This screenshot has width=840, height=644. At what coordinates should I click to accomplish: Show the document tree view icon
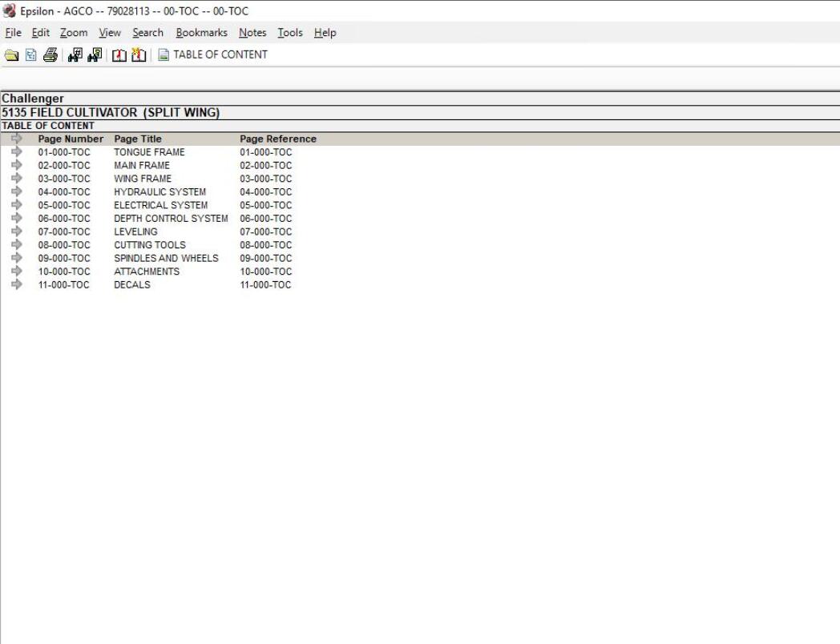click(x=31, y=54)
